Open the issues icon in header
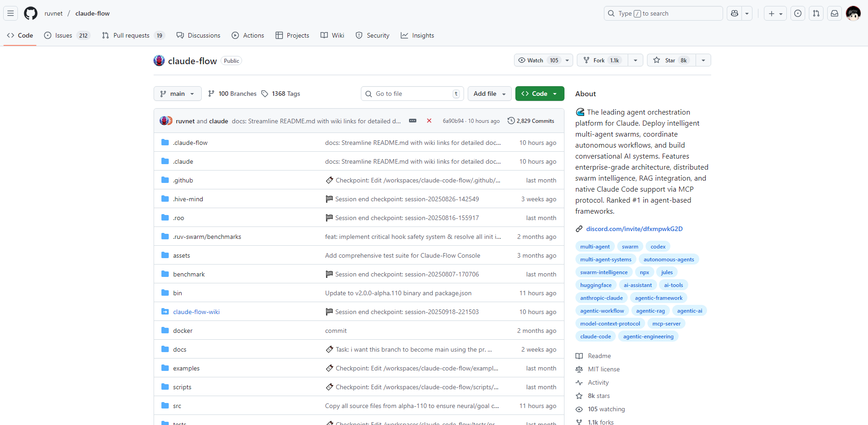Screen dimensions: 868x425 [798, 13]
